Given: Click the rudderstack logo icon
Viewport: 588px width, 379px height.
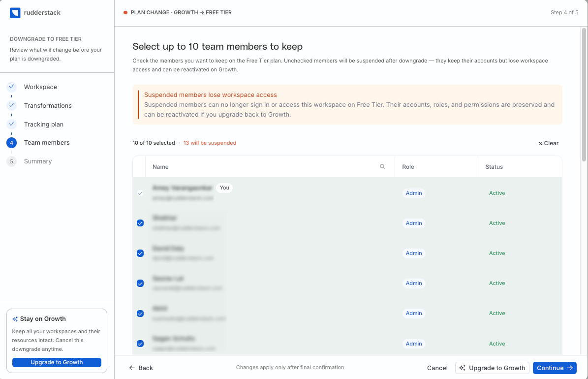Looking at the screenshot, I should click(x=15, y=13).
